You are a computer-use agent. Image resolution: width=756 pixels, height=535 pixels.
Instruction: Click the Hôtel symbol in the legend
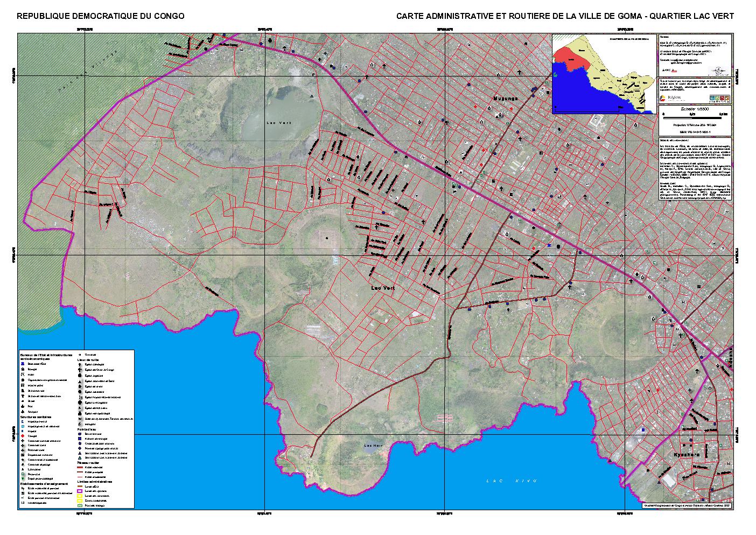[22, 374]
